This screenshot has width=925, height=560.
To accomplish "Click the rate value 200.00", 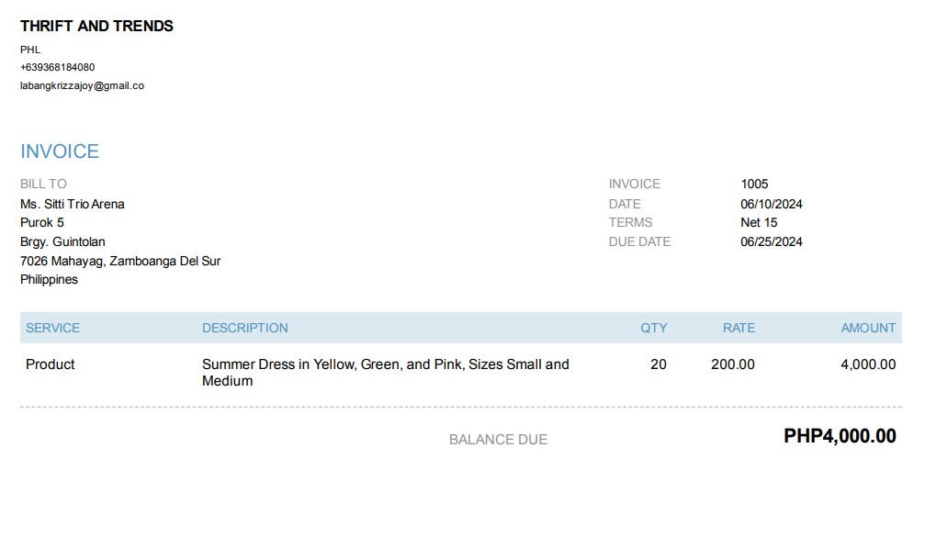I will coord(733,364).
